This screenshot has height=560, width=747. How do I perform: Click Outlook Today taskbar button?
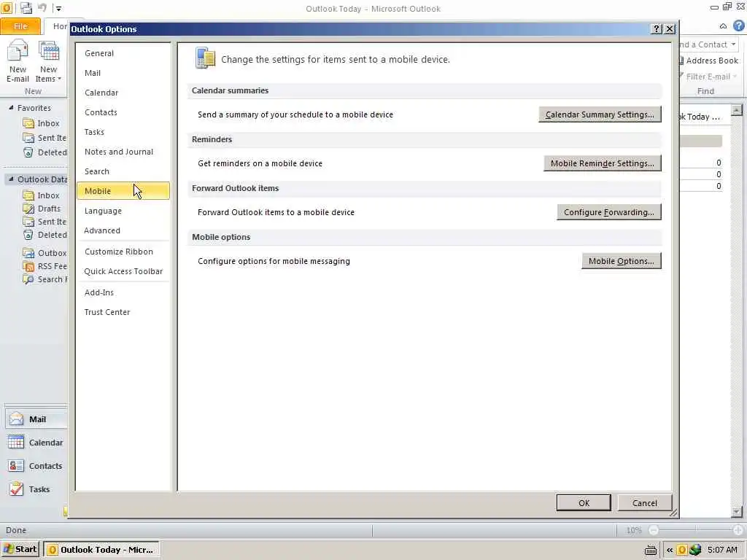point(101,550)
